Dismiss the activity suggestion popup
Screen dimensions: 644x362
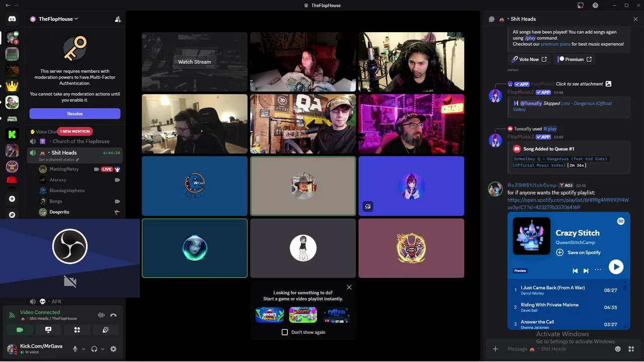click(349, 288)
